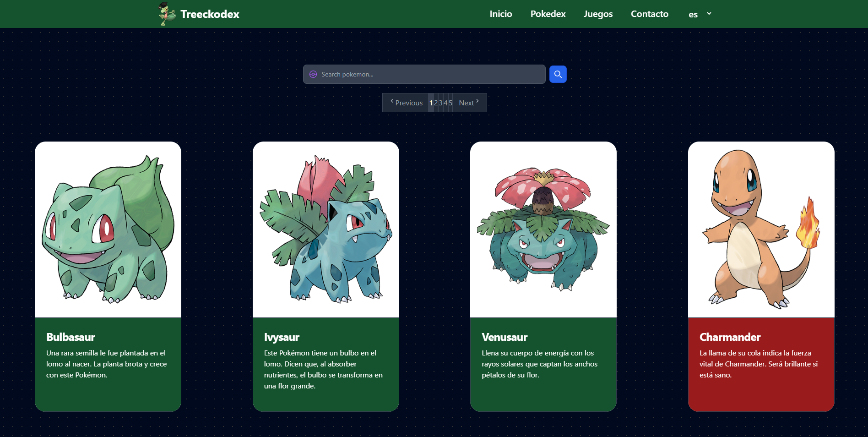Open the Juegos navigation link
This screenshot has width=868, height=437.
[598, 14]
